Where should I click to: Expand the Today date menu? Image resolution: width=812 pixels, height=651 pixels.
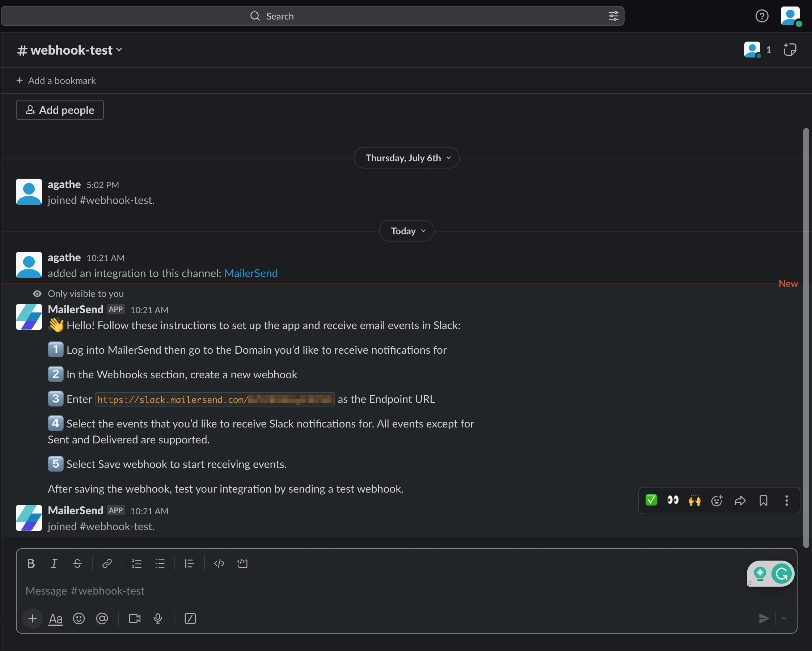pyautogui.click(x=406, y=231)
